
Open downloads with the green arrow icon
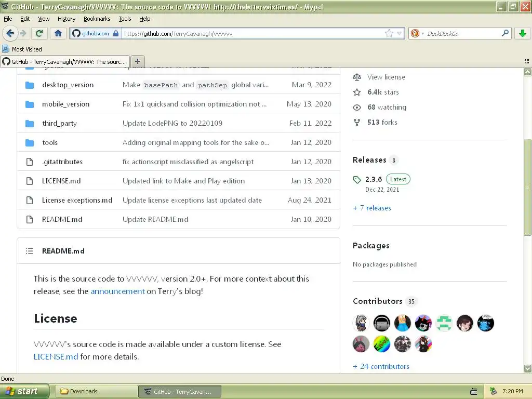click(x=523, y=33)
